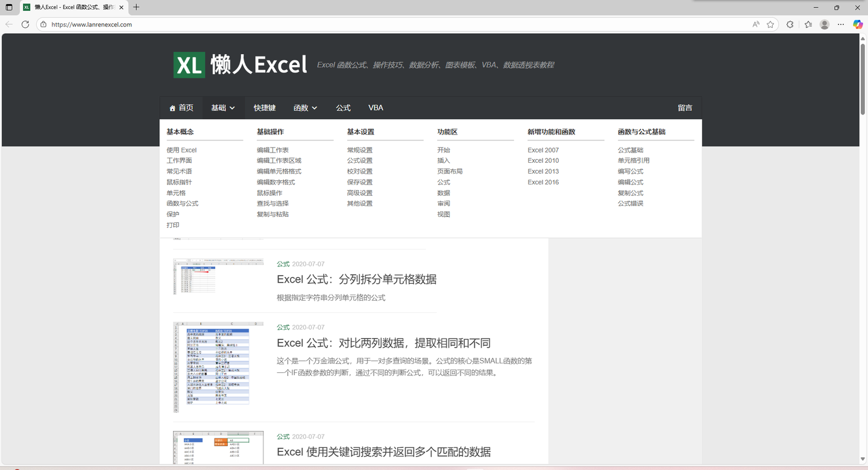
Task: Open the Copilot sidebar icon
Action: [x=858, y=25]
